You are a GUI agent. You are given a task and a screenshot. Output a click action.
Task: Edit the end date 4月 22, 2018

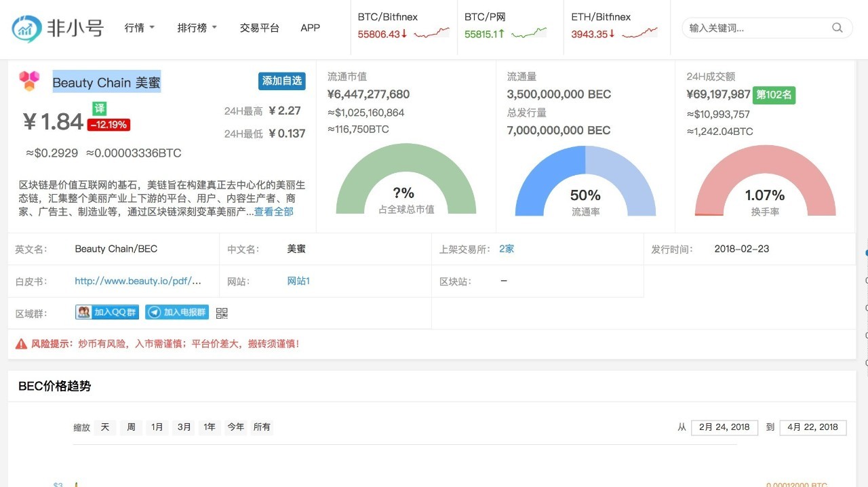click(x=813, y=427)
